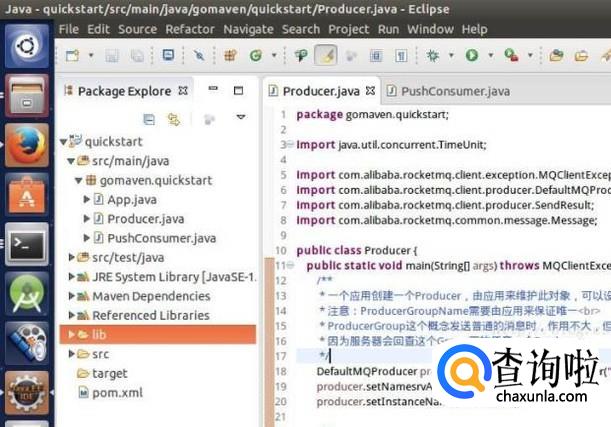Toggle Show Whitespace Characters icon
Viewport: 611px width, 427px height.
pyautogui.click(x=401, y=56)
